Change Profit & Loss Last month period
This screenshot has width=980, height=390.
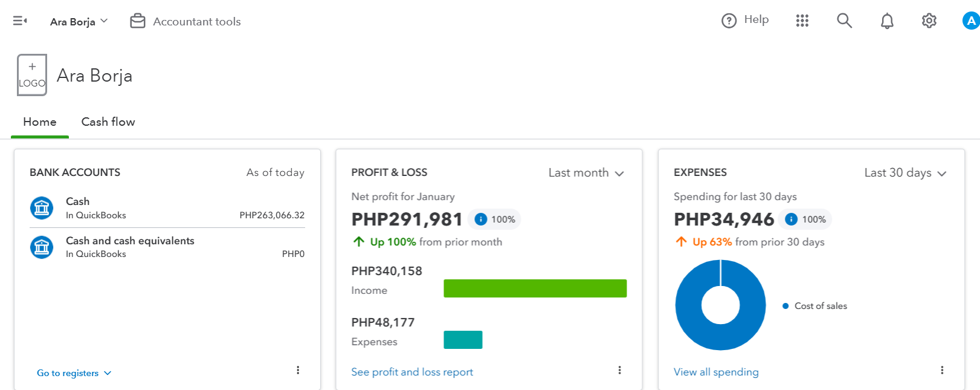585,173
